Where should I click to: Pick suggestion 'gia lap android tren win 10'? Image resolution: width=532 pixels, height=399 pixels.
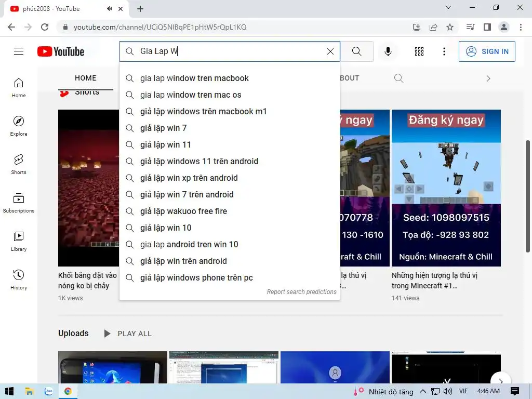(229, 244)
